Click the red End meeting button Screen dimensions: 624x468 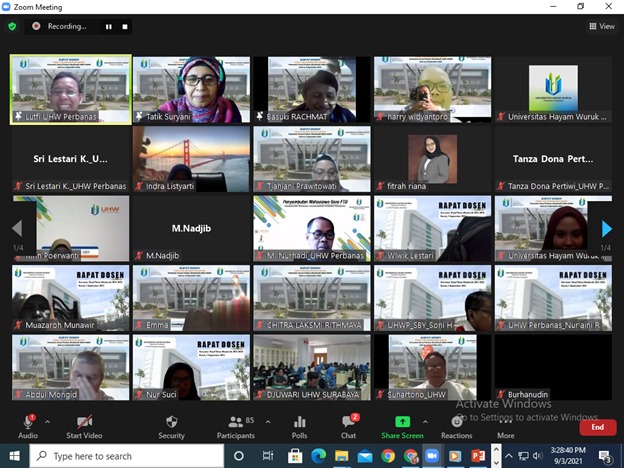tap(598, 427)
